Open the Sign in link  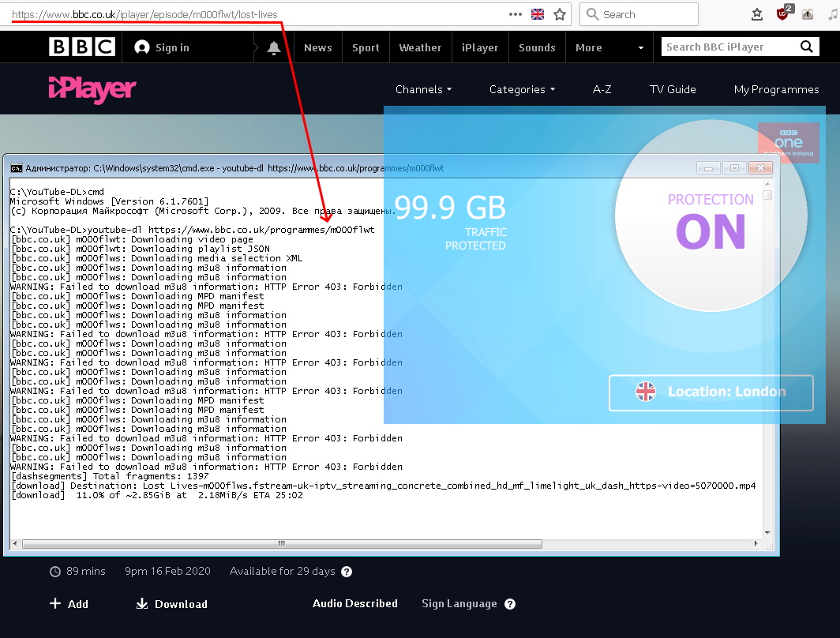point(162,47)
